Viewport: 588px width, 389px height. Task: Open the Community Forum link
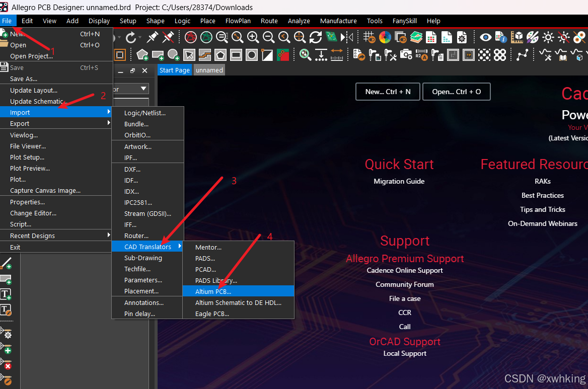pyautogui.click(x=405, y=284)
